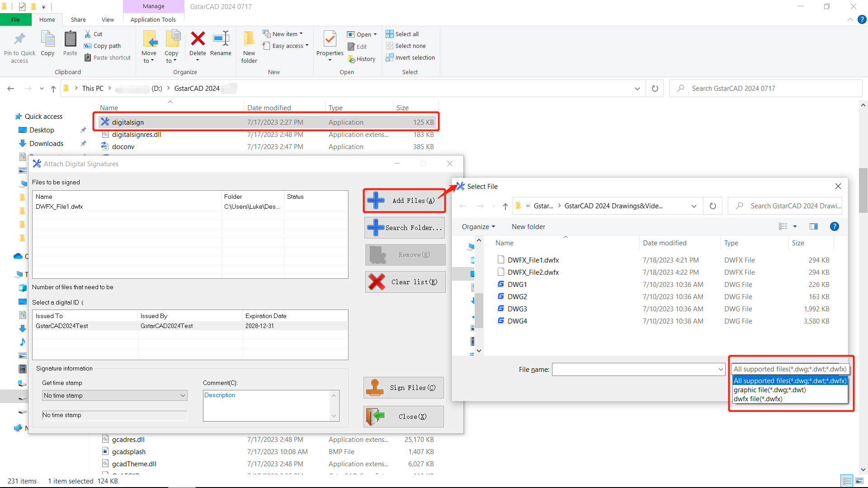
Task: Click Invert selection in ribbon
Action: point(410,57)
